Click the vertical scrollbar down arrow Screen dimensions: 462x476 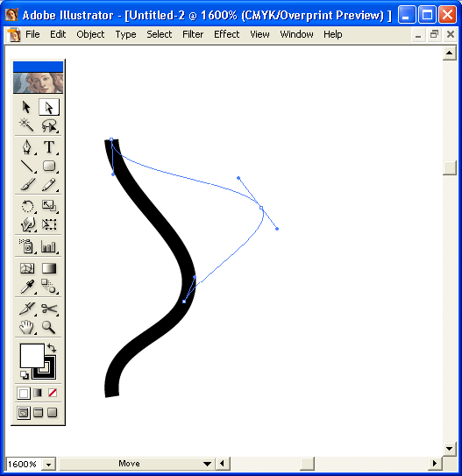(450, 448)
